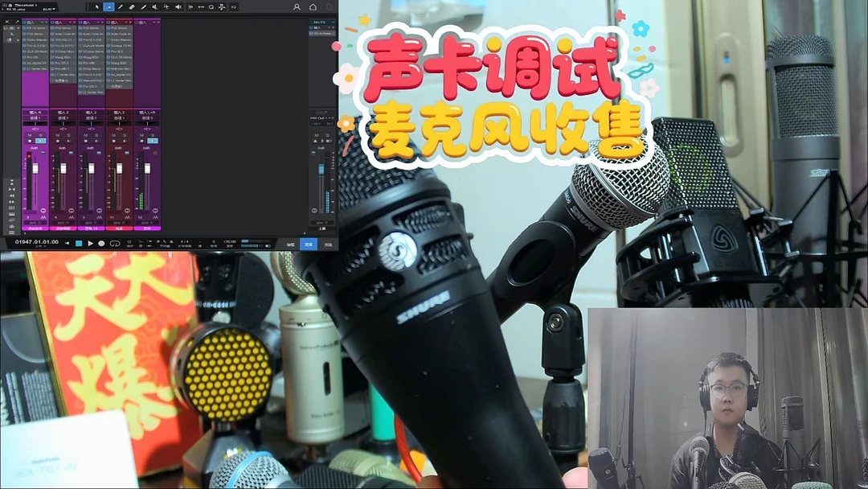Image resolution: width=868 pixels, height=489 pixels.
Task: Solo the second mixer channel
Action: (68, 135)
